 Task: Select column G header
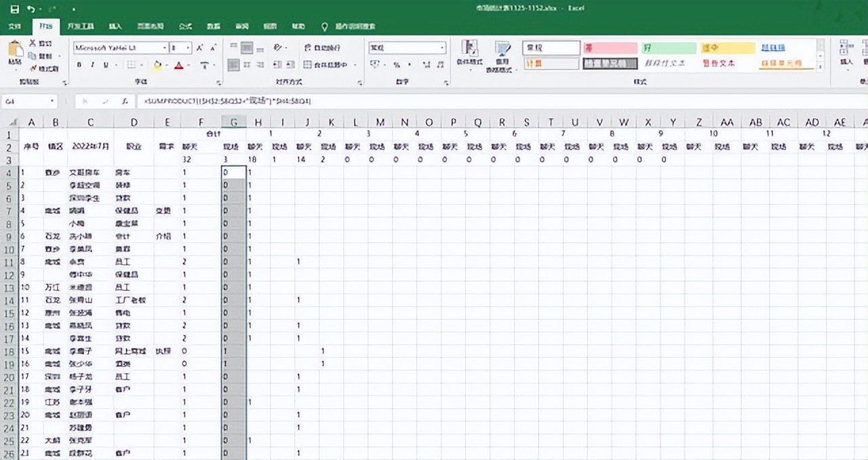(234, 122)
